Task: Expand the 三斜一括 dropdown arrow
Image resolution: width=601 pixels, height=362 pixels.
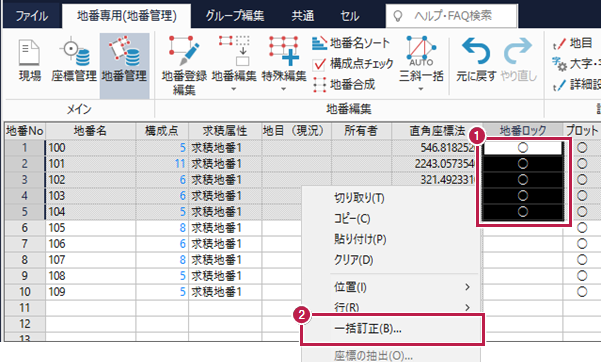Action: [x=421, y=89]
